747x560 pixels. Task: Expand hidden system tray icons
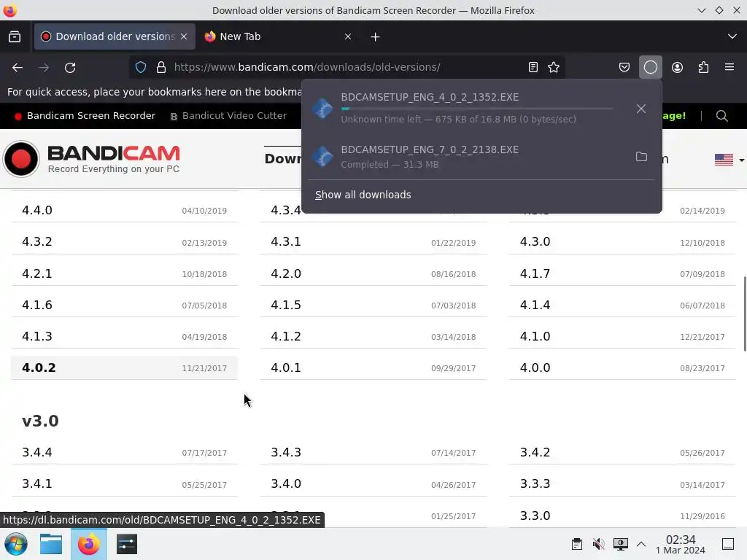pos(641,544)
